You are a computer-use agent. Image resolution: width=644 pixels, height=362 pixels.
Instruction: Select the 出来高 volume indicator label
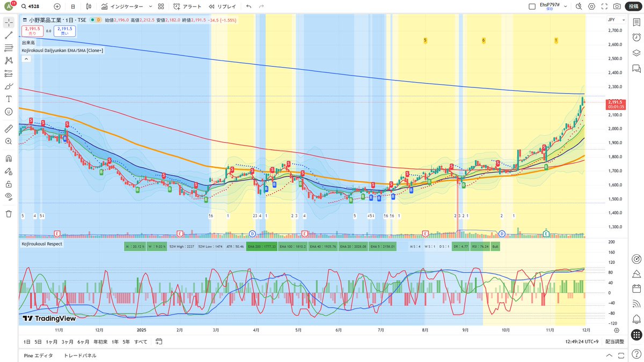click(x=28, y=42)
